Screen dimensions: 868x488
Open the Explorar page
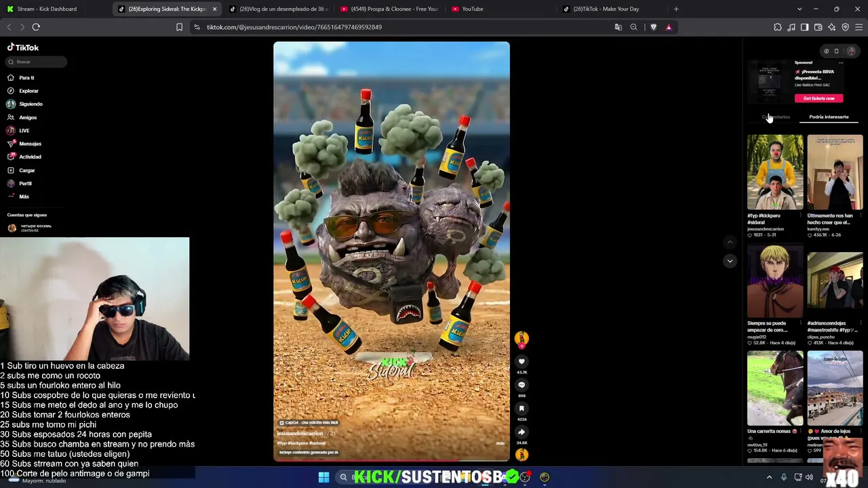[x=23, y=91]
